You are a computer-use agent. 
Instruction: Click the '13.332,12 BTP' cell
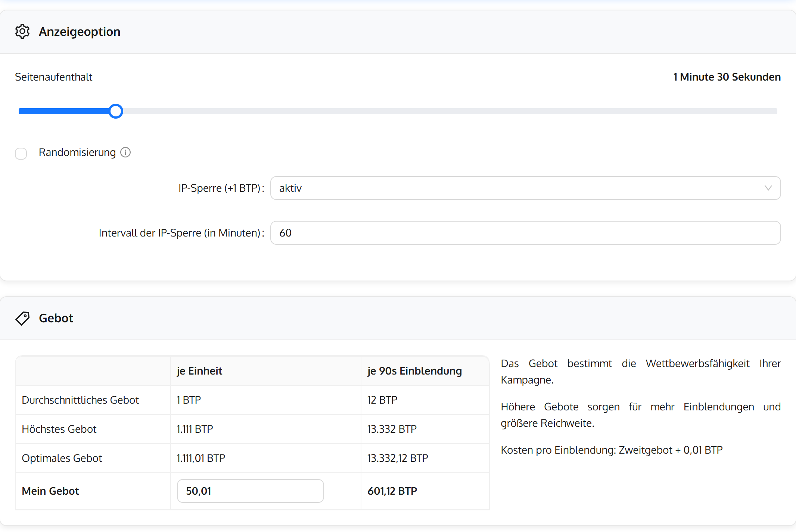point(398,458)
